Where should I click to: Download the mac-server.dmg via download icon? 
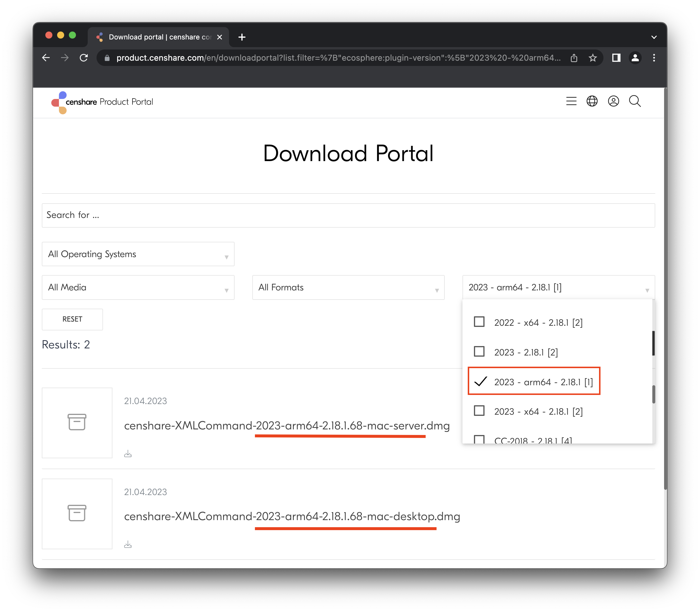(128, 454)
